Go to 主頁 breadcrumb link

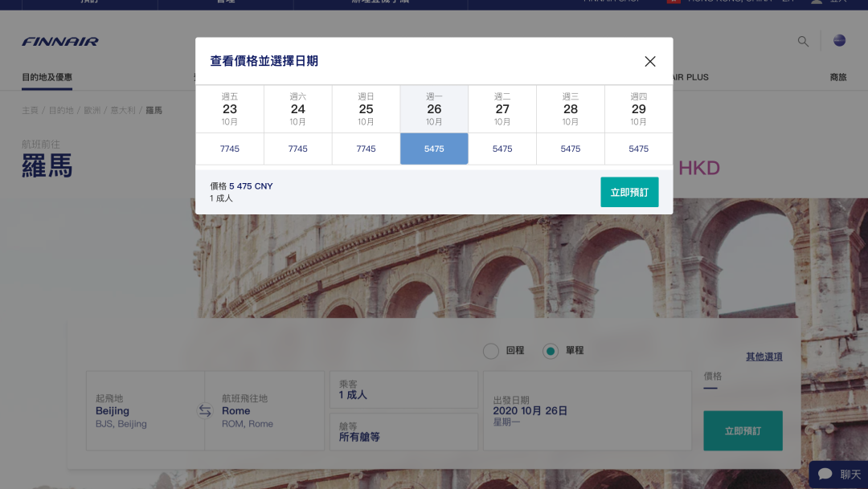click(30, 111)
